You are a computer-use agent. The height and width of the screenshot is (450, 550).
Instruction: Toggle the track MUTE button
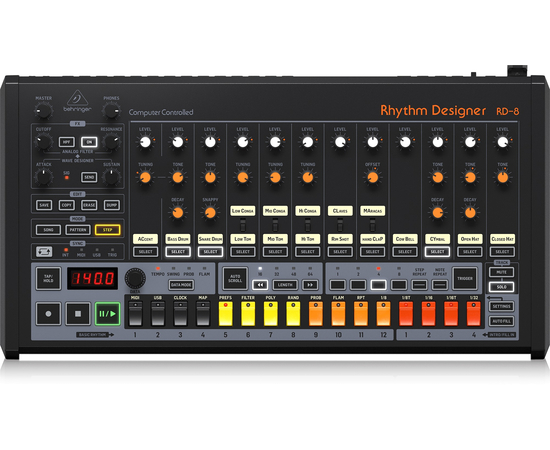[502, 272]
